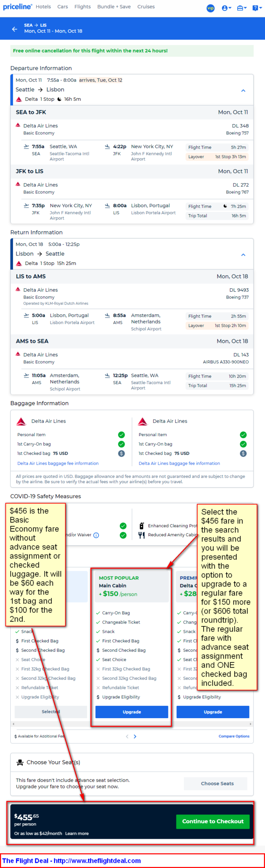Image resolution: width=265 pixels, height=868 pixels.
Task: Open the VIP badge icon in header
Action: coord(210,8)
